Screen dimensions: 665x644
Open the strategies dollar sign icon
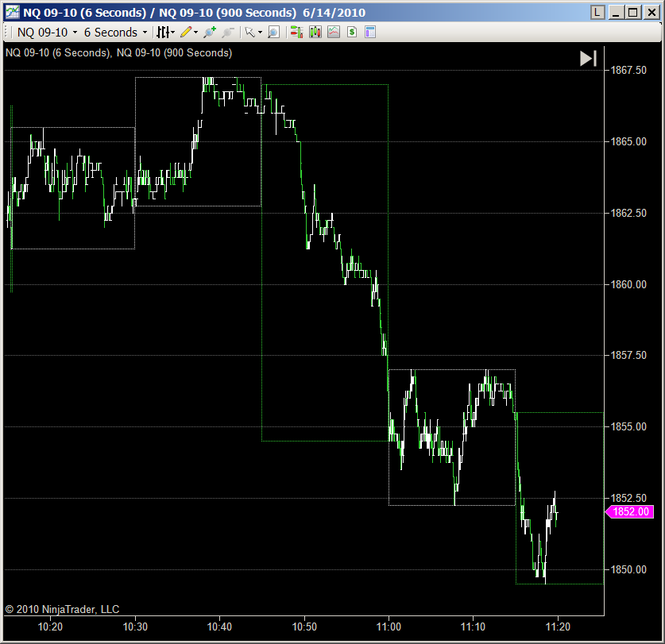click(x=352, y=33)
